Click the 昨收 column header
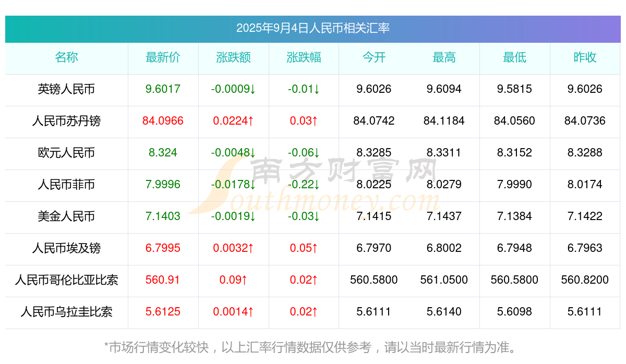 (x=585, y=57)
